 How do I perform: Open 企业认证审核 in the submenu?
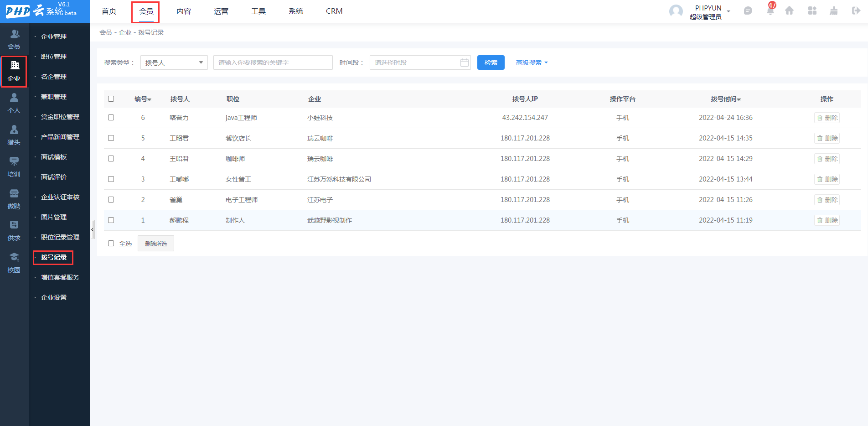[x=60, y=197]
